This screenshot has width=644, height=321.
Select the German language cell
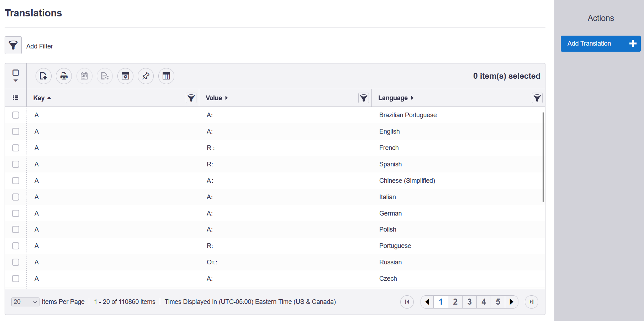390,213
